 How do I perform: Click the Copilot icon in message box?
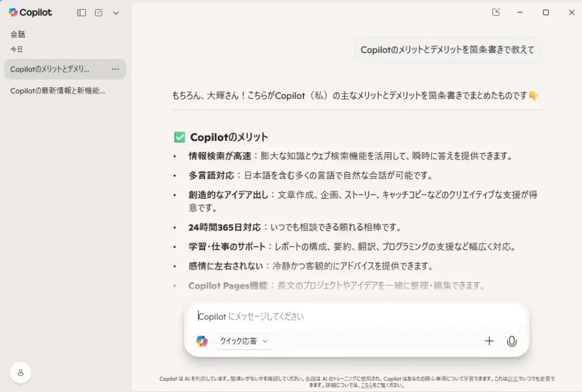tap(202, 341)
